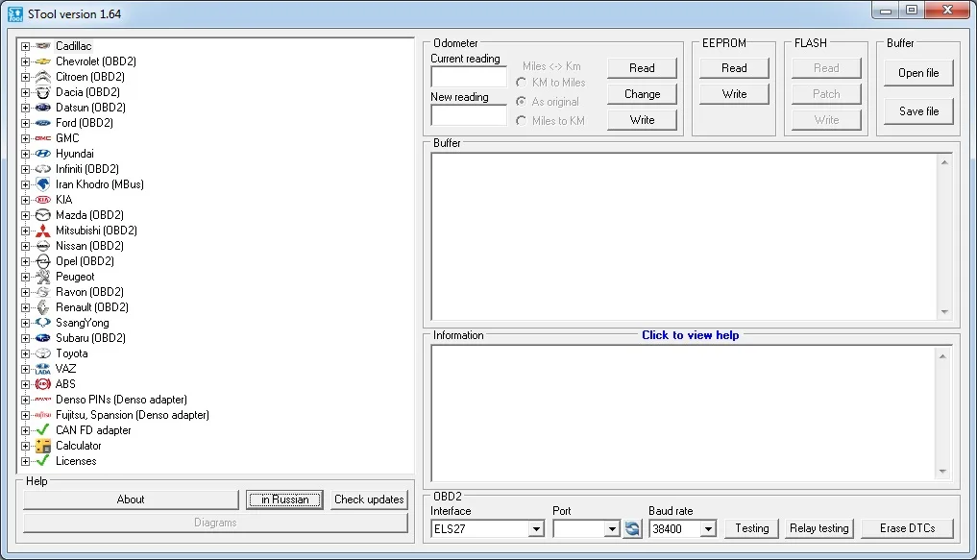This screenshot has width=977, height=560.
Task: Click the Nissan logo icon
Action: [x=42, y=246]
